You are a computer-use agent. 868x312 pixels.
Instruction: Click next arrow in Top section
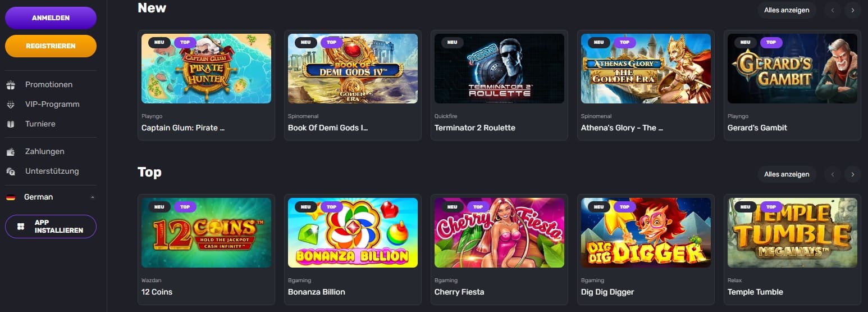click(852, 174)
